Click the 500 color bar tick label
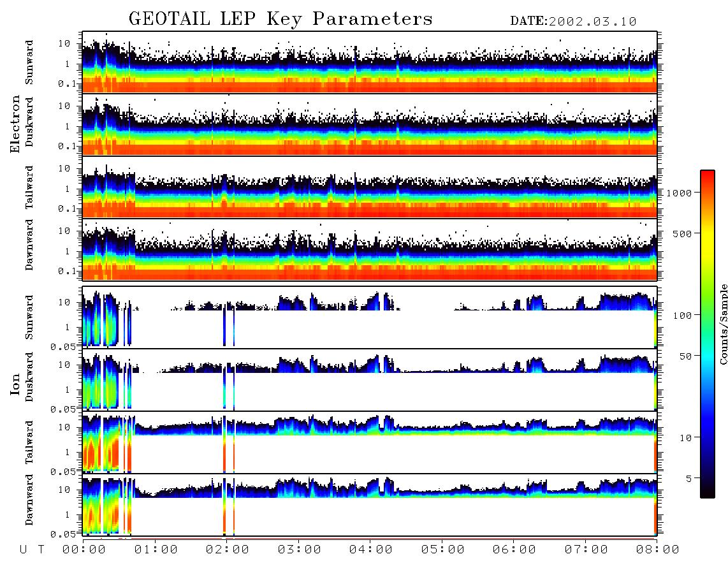The image size is (728, 561). [683, 233]
